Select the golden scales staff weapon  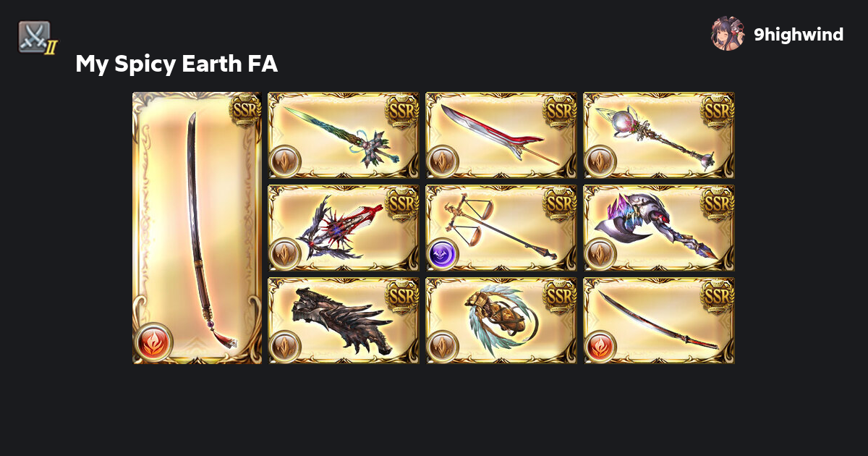(x=501, y=228)
